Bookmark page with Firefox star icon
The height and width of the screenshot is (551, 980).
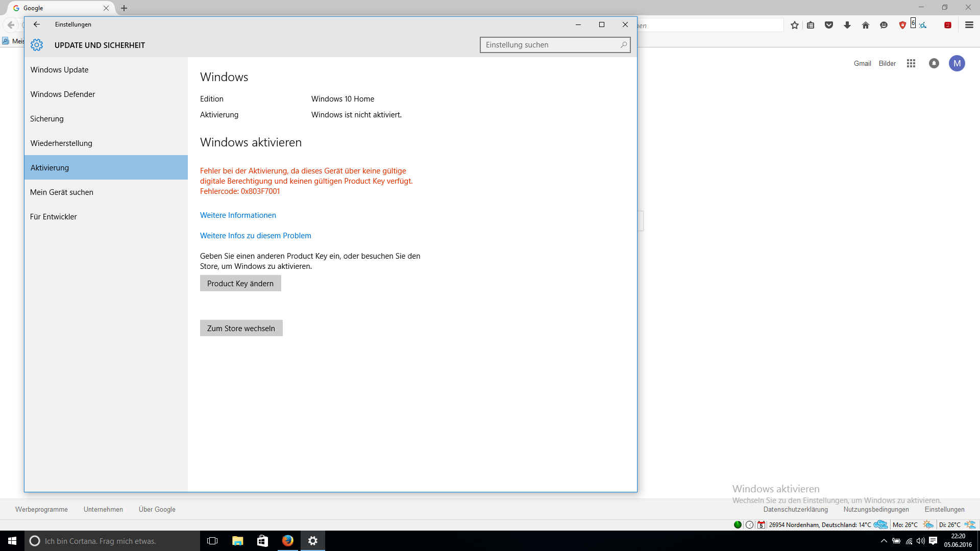point(795,25)
